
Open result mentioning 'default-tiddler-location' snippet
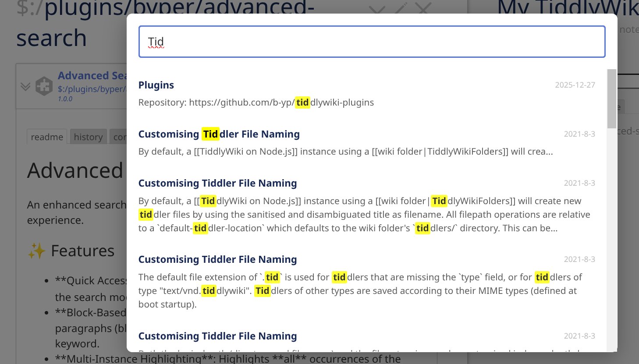(217, 183)
